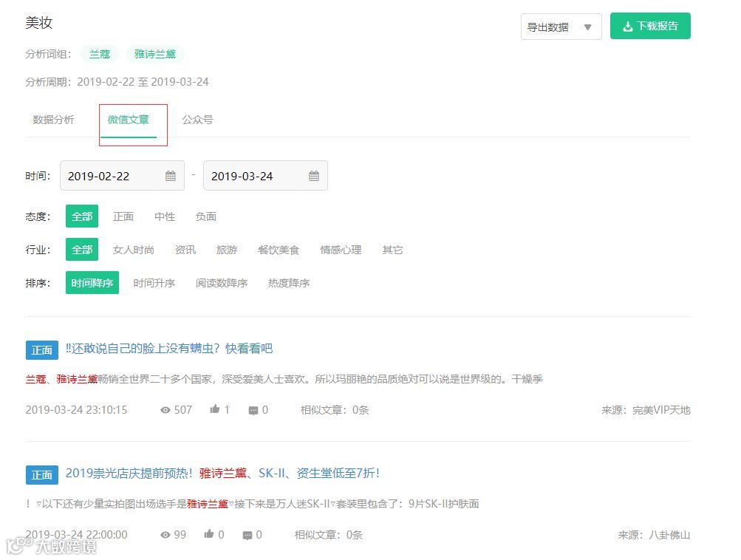Filter industry by 女人时尚
The image size is (741, 560).
point(133,250)
